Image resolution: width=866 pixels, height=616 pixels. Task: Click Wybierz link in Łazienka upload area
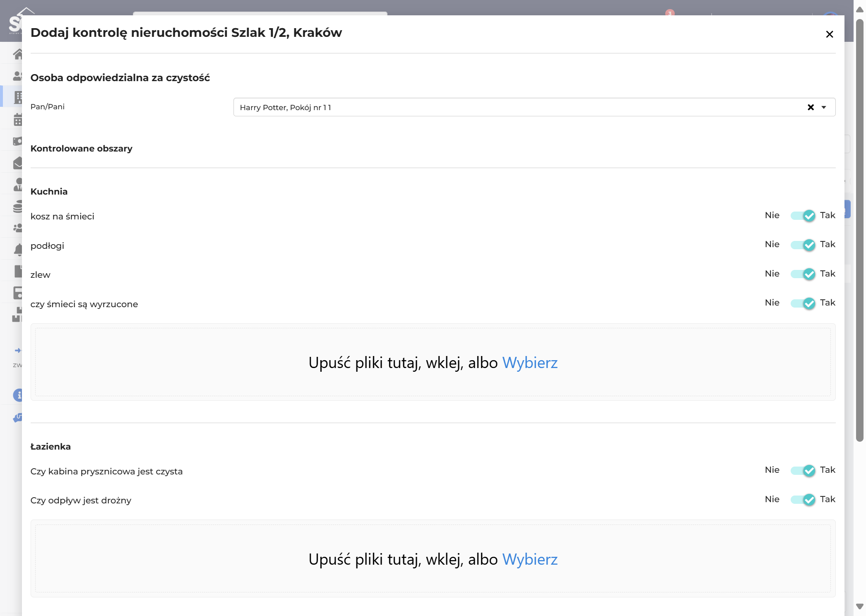coord(530,559)
